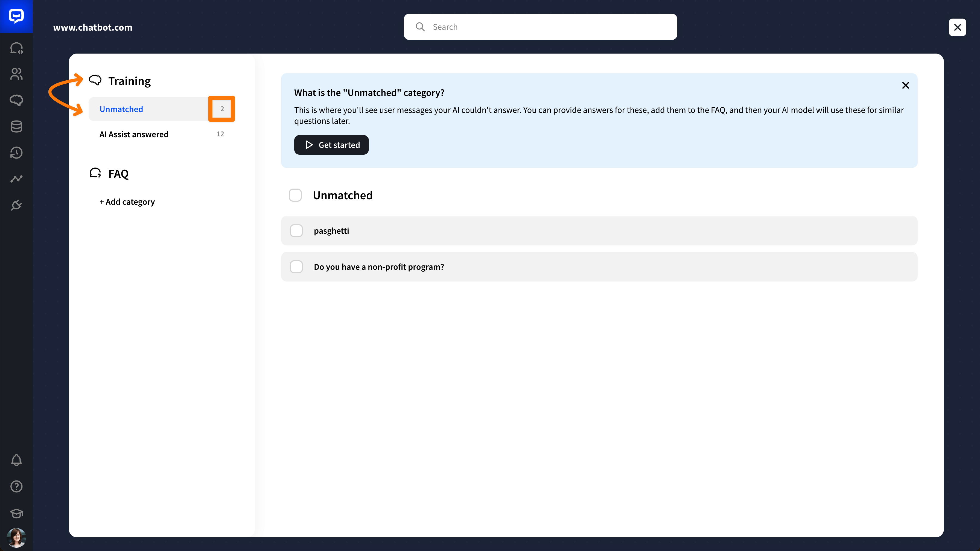Open the chats icon in sidebar
The image size is (980, 551).
point(16,48)
